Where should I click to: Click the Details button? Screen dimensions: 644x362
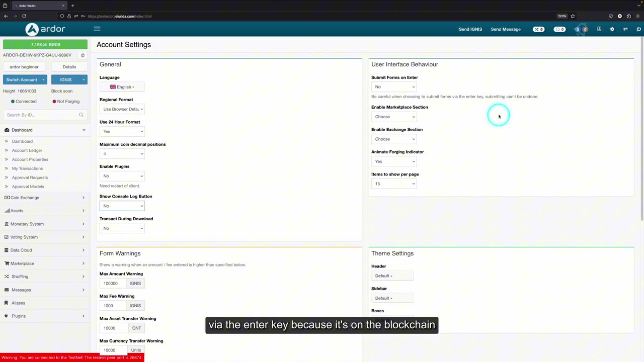69,67
